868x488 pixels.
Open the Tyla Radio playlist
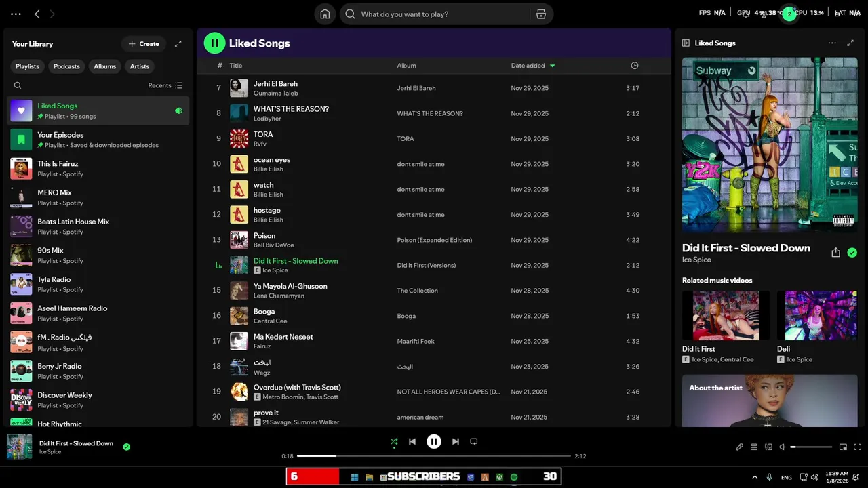tap(98, 284)
